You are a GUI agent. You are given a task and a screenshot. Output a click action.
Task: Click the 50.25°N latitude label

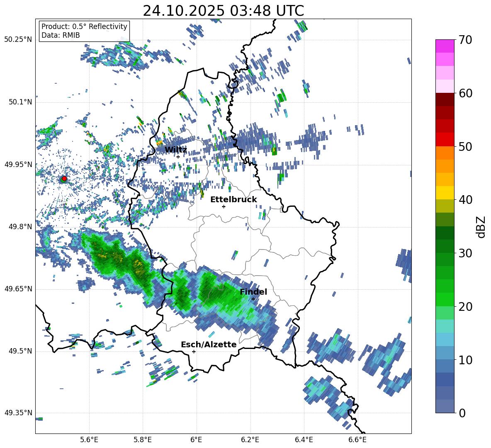[x=18, y=40]
